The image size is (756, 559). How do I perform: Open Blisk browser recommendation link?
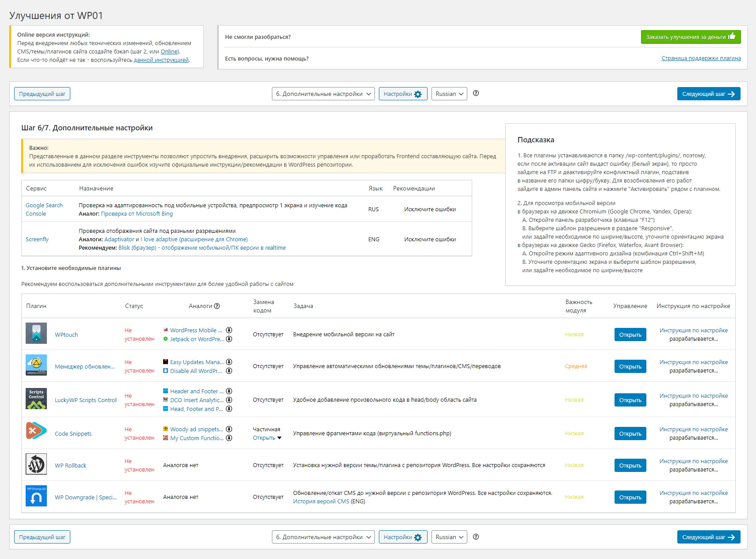pyautogui.click(x=202, y=247)
